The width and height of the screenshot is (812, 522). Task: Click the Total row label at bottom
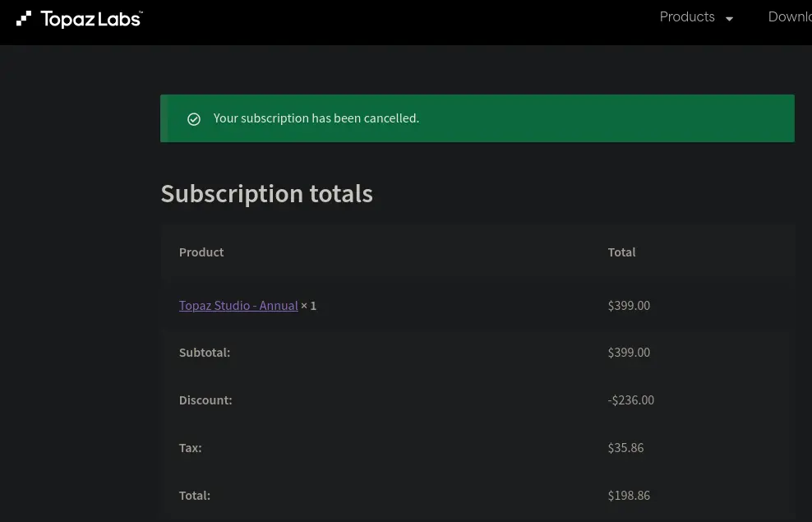(195, 496)
